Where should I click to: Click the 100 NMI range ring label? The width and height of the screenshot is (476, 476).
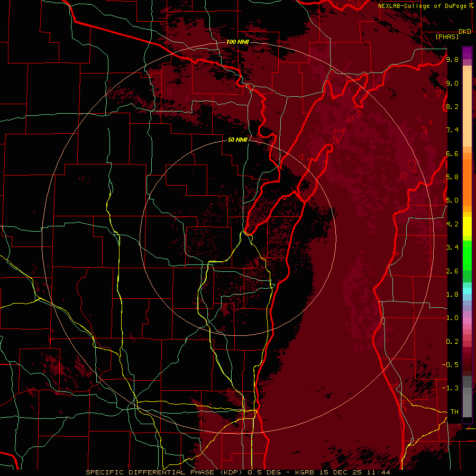pyautogui.click(x=237, y=42)
